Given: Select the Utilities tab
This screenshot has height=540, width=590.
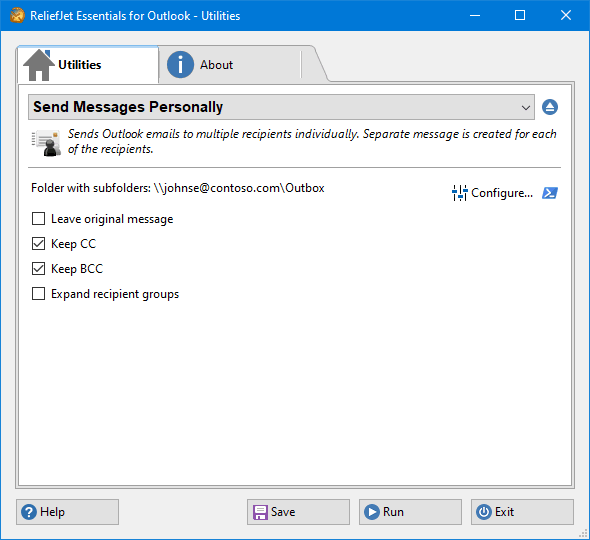Looking at the screenshot, I should (88, 65).
